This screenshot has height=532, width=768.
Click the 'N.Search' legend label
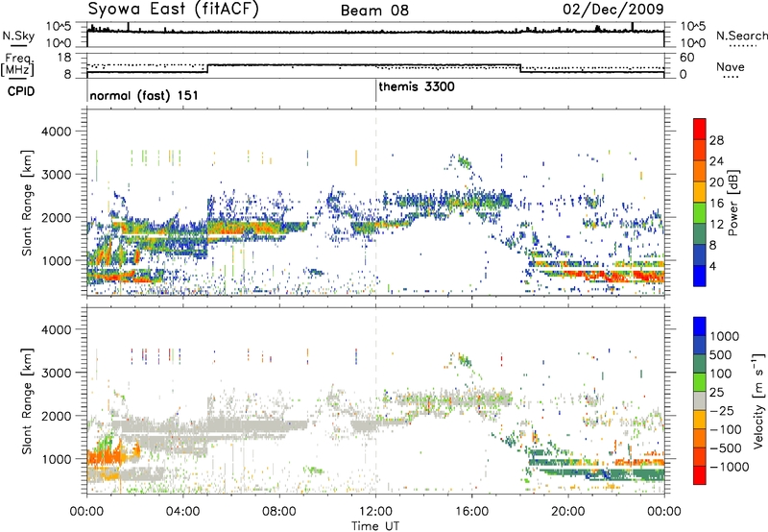point(741,36)
